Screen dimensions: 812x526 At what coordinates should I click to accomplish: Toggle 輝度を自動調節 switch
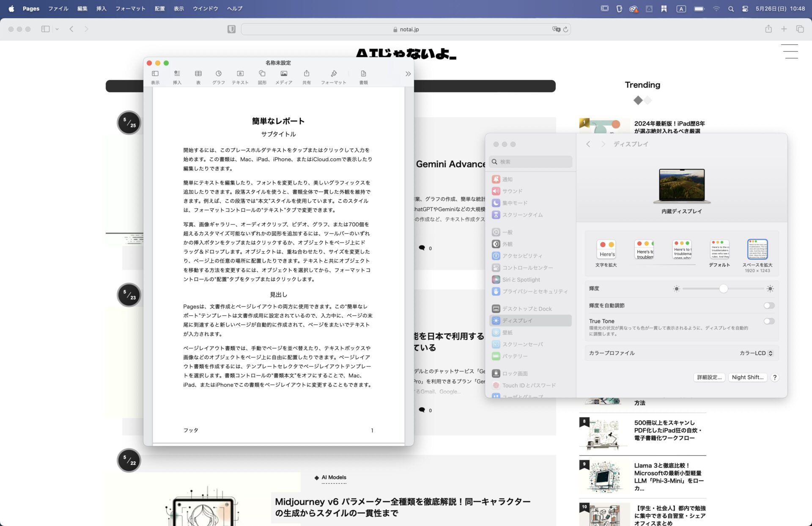pyautogui.click(x=768, y=306)
